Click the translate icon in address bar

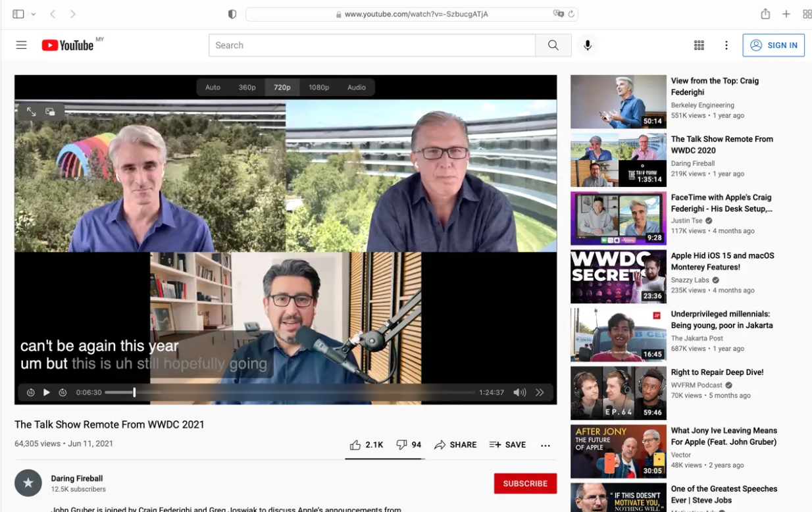click(x=559, y=14)
